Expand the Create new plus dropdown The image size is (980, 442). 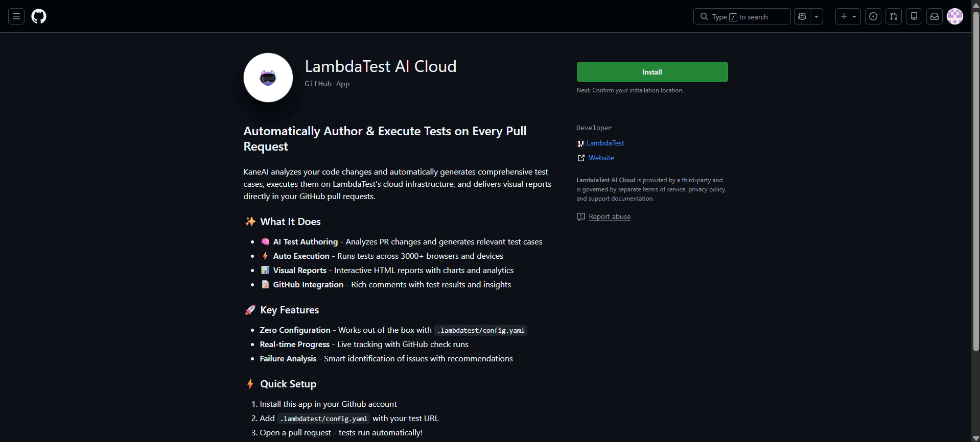[x=848, y=16]
